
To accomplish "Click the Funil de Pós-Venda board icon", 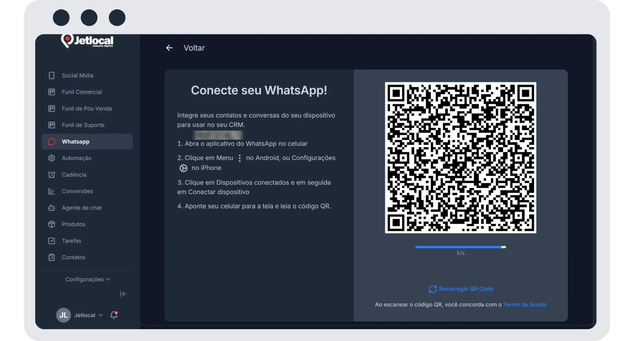I will point(52,108).
